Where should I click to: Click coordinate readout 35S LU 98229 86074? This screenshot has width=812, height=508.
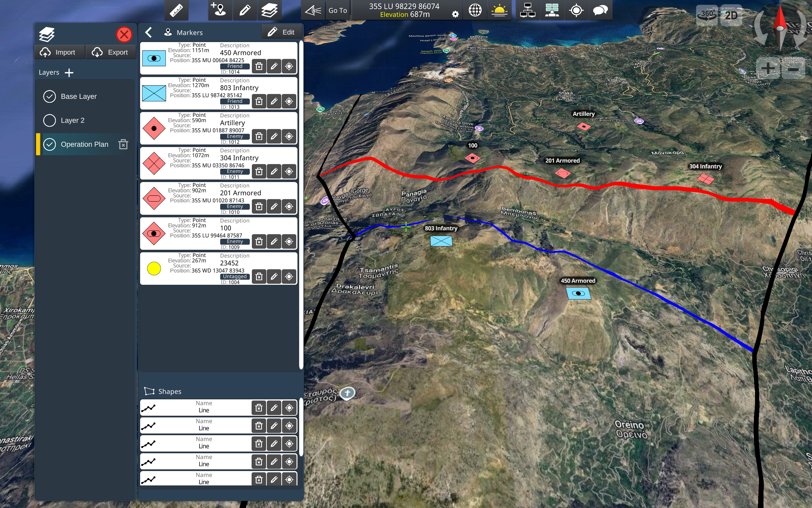click(x=404, y=6)
